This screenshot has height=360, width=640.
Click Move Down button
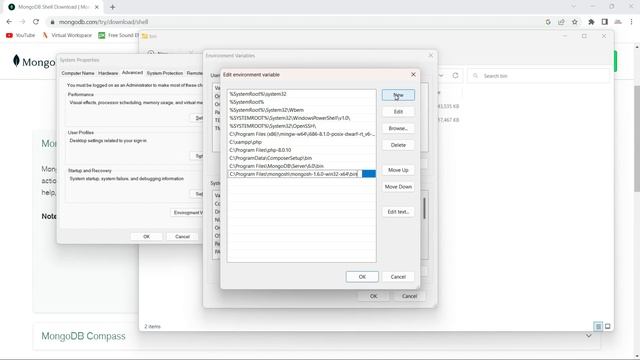pos(398,187)
